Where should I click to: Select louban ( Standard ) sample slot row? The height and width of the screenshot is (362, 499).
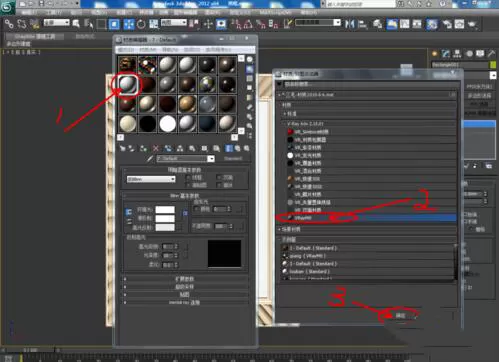click(367, 272)
